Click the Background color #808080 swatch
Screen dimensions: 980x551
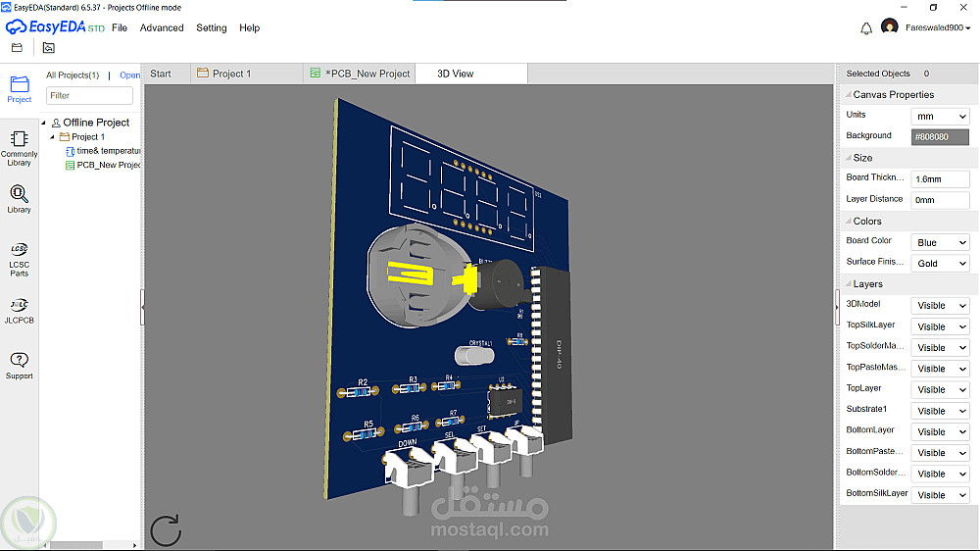(x=940, y=136)
